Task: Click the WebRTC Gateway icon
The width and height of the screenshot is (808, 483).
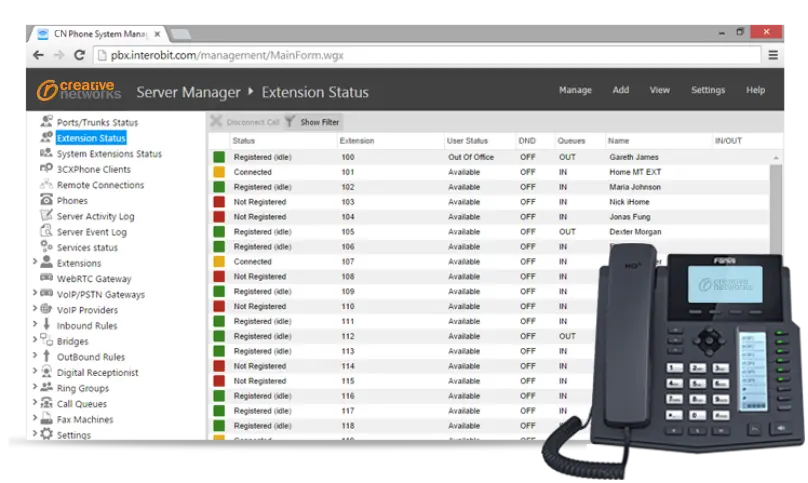Action: click(47, 278)
